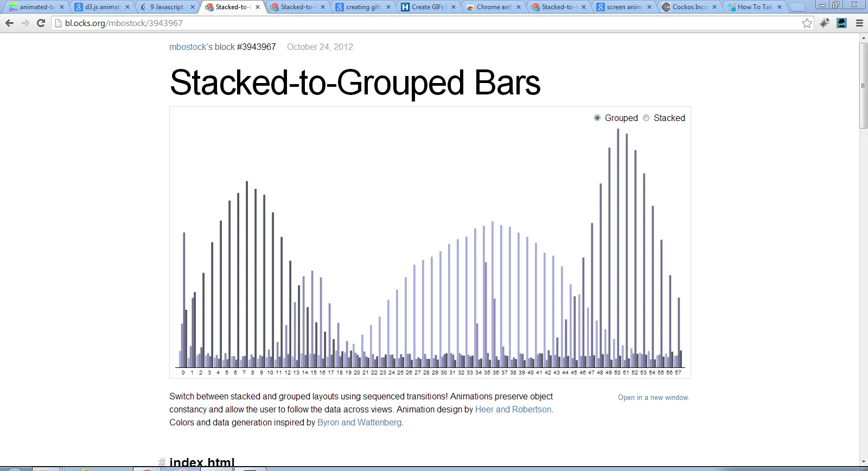The width and height of the screenshot is (868, 471).
Task: Close the 9 Javascript tab
Action: point(193,7)
